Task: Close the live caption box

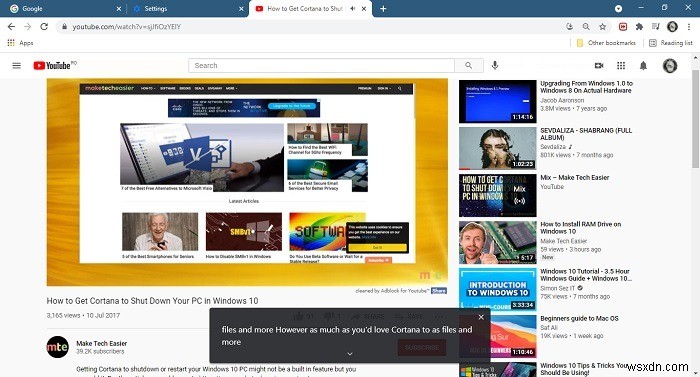Action: 481,317
